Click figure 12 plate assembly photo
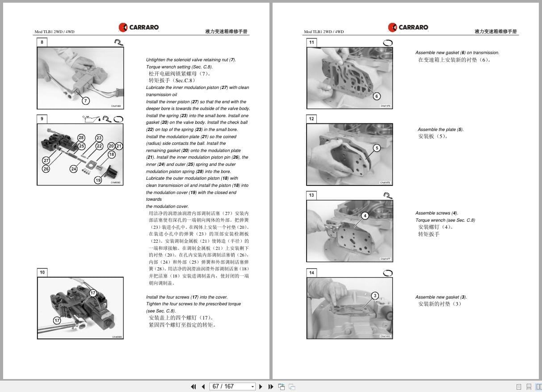542x392 pixels. pyautogui.click(x=349, y=154)
